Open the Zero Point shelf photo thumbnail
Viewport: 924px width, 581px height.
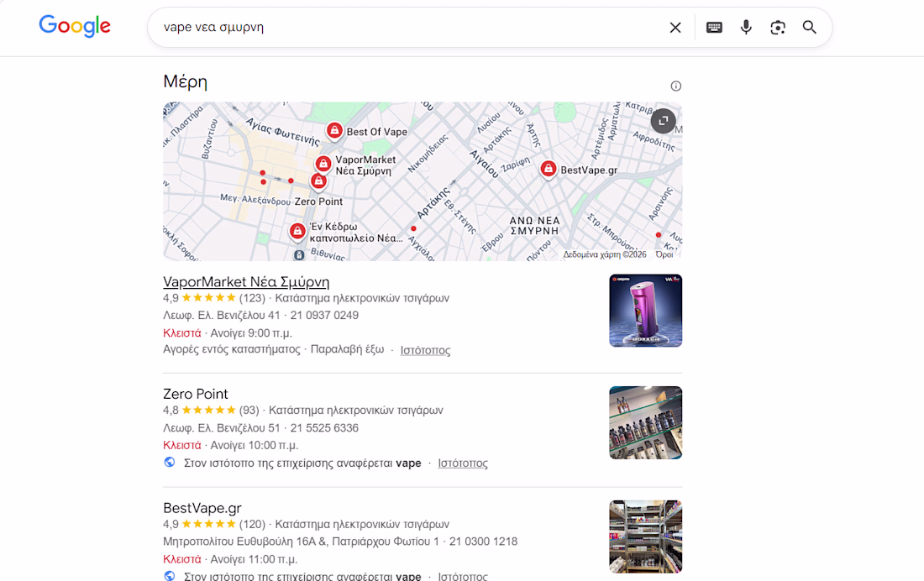point(646,422)
